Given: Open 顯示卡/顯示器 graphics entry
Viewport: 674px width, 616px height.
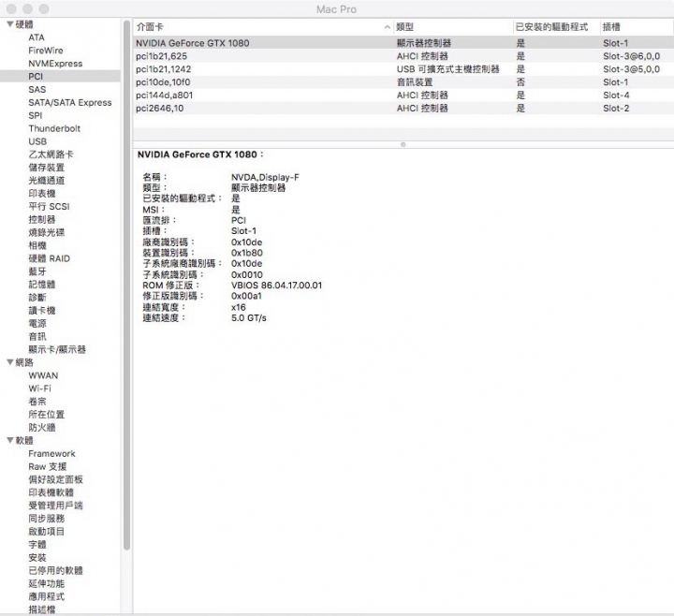Looking at the screenshot, I should (57, 349).
